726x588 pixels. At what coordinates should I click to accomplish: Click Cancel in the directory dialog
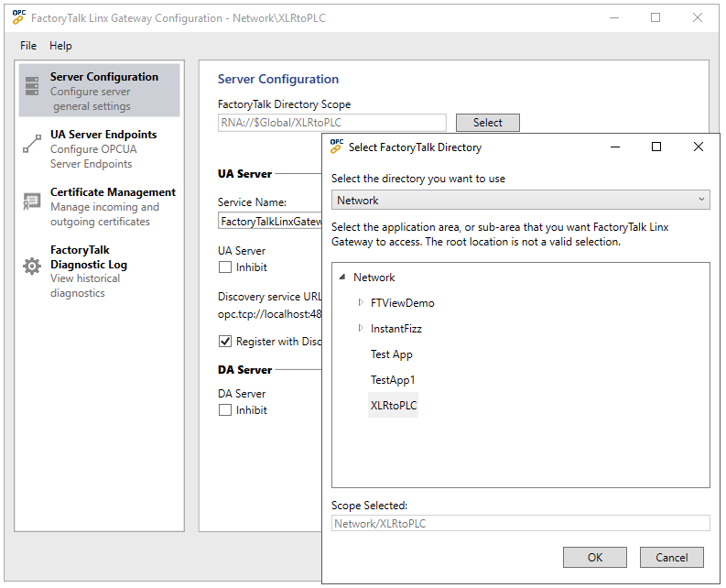(x=672, y=557)
